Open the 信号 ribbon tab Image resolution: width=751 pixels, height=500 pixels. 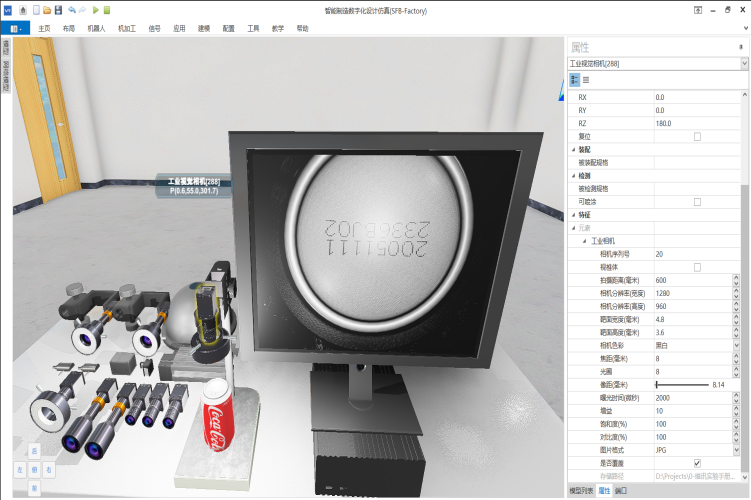(x=154, y=28)
